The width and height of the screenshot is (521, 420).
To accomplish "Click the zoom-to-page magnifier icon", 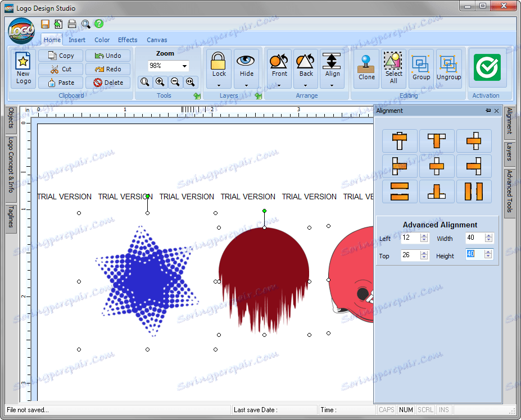I will [145, 81].
